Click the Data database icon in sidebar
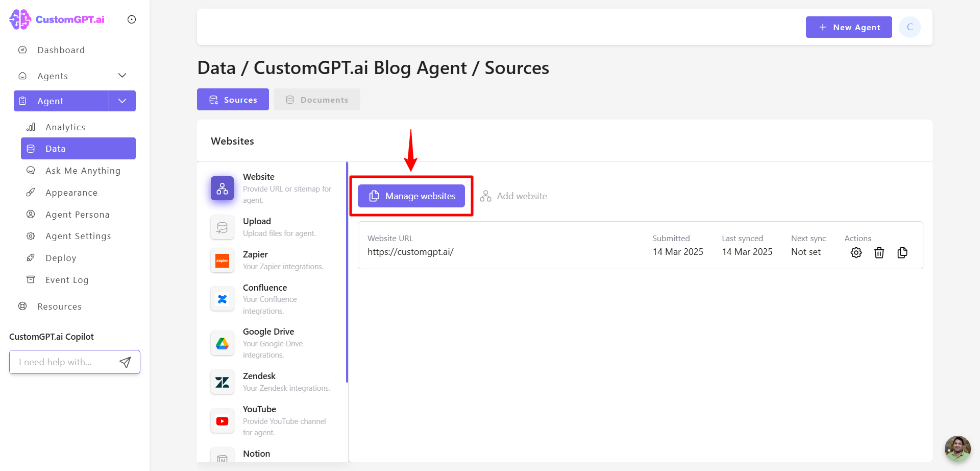The width and height of the screenshot is (980, 471). pyautogui.click(x=31, y=149)
